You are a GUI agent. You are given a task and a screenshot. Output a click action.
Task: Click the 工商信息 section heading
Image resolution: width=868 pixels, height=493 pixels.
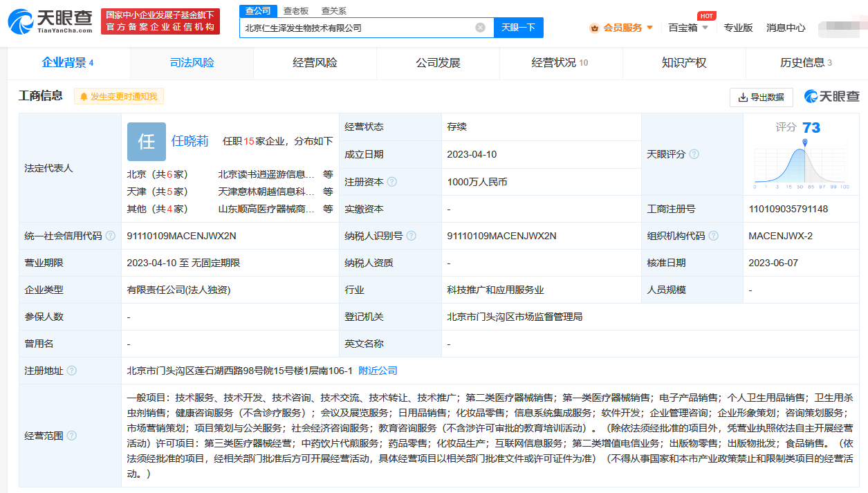tap(41, 96)
